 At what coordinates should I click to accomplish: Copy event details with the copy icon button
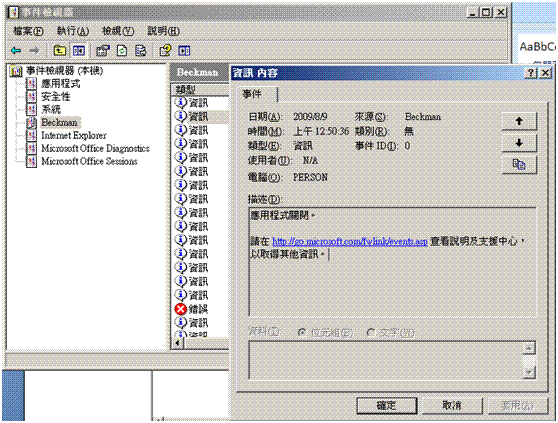(519, 165)
